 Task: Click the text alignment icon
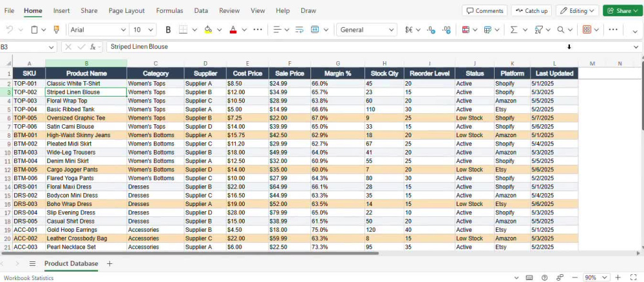click(x=277, y=30)
